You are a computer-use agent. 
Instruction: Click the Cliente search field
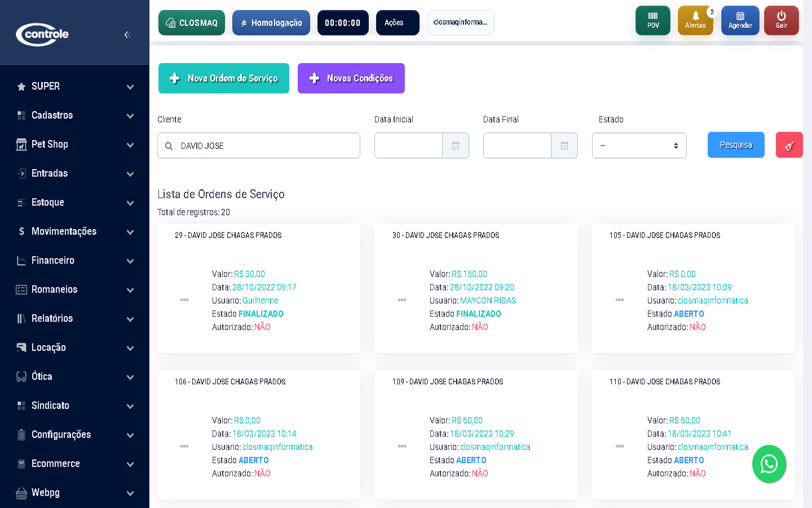tap(265, 146)
